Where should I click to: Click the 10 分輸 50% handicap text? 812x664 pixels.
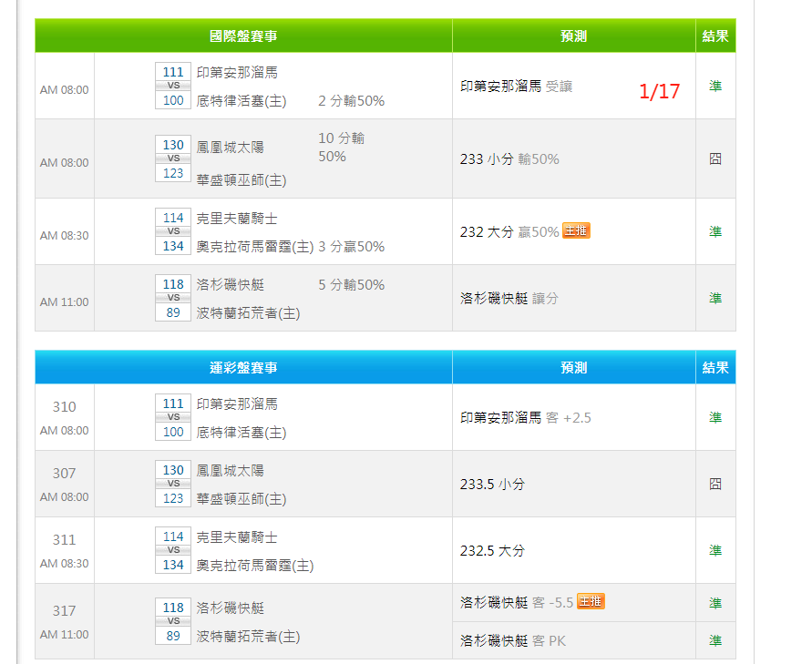click(x=341, y=147)
